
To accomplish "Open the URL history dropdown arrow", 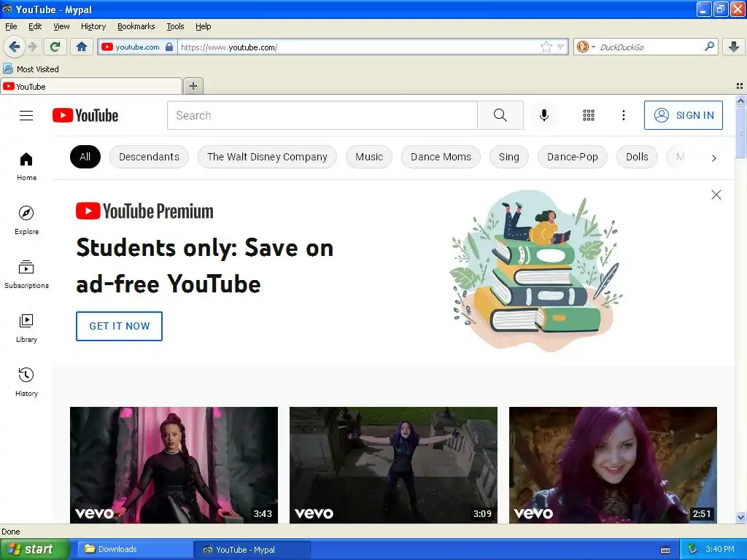I will pos(561,47).
